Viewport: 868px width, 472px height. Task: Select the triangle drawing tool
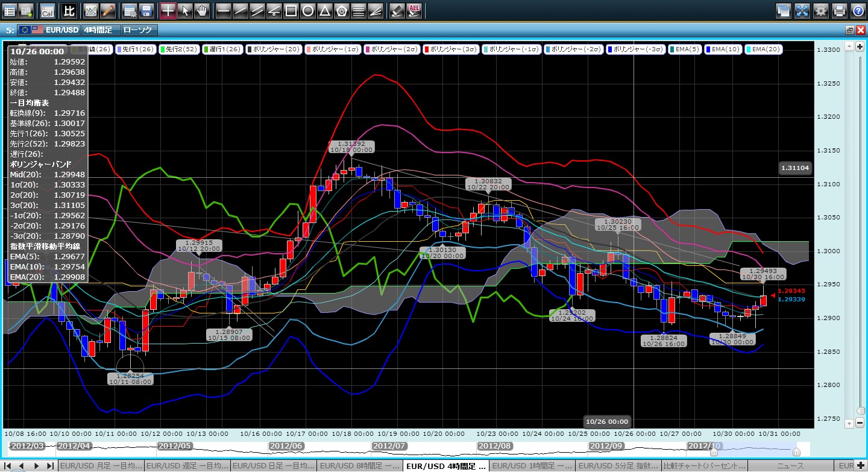(324, 10)
